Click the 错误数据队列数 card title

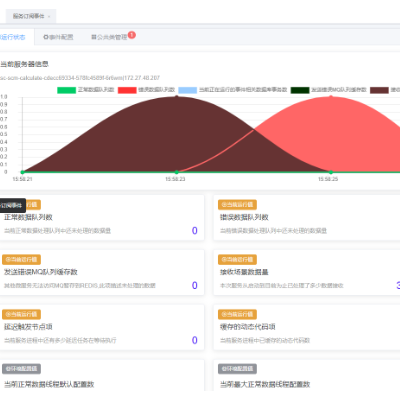pyautogui.click(x=244, y=217)
